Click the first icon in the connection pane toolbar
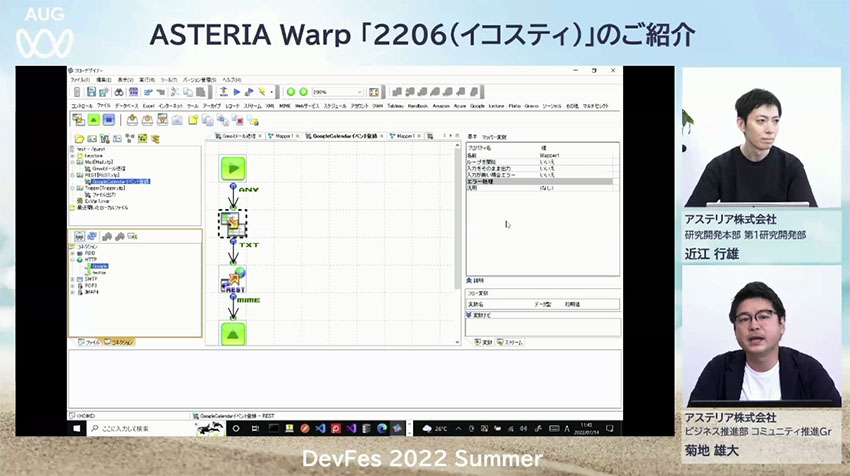The width and height of the screenshot is (850, 476). pyautogui.click(x=80, y=236)
